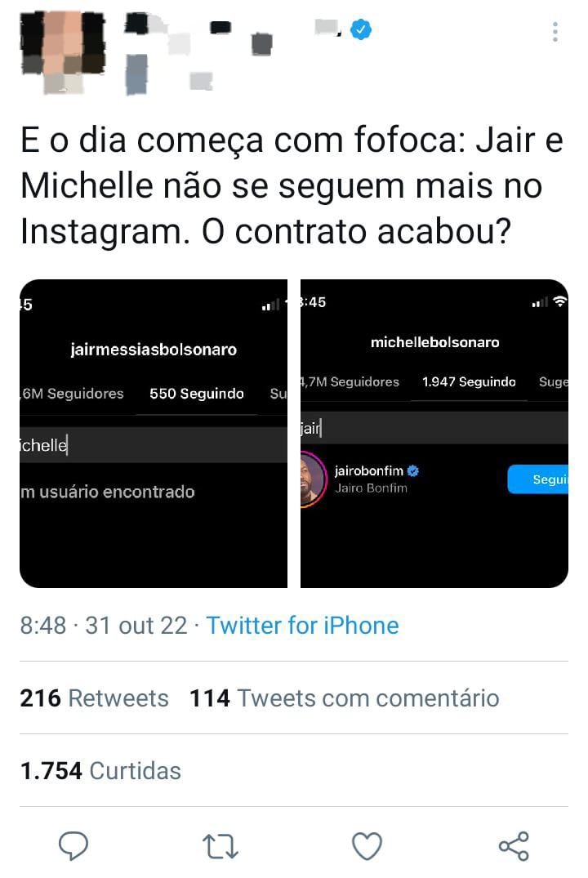Open left image showing jairmessiasbolsonaro profile
588x878 pixels.
(x=154, y=434)
